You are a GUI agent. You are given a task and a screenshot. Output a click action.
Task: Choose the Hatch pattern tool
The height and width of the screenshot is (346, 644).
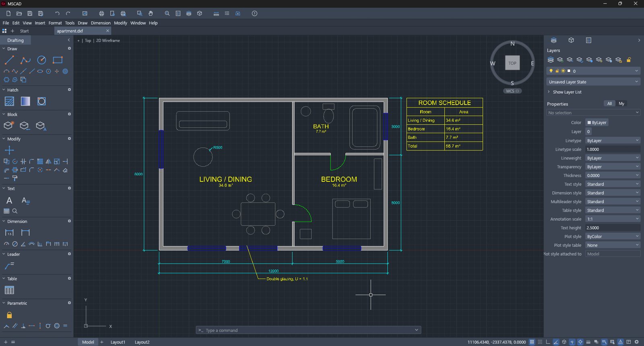(9, 101)
